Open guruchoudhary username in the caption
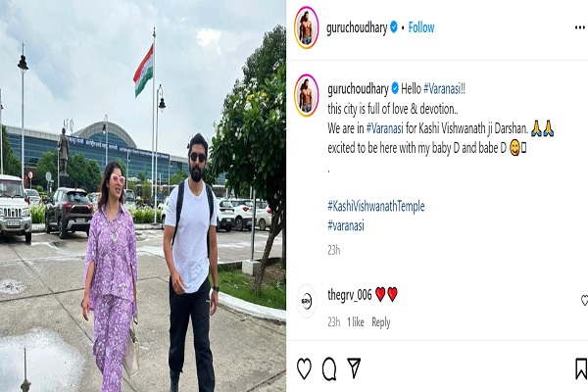 [x=358, y=89]
